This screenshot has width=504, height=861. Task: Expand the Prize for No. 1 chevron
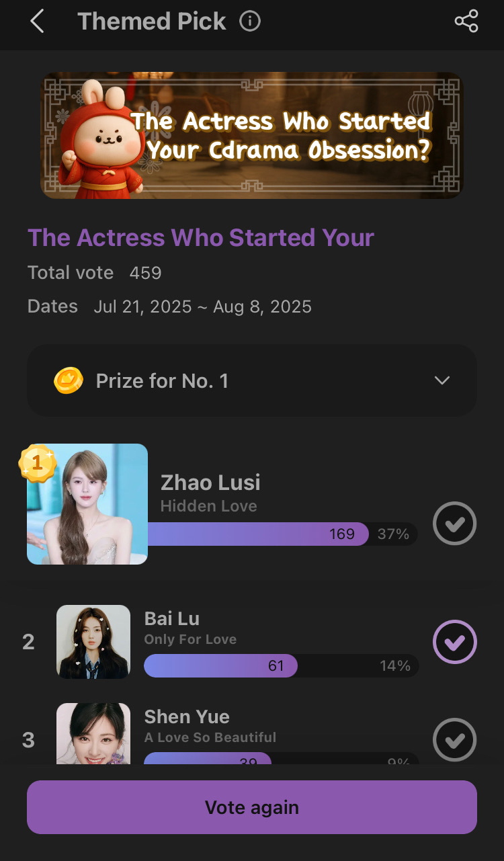click(442, 380)
